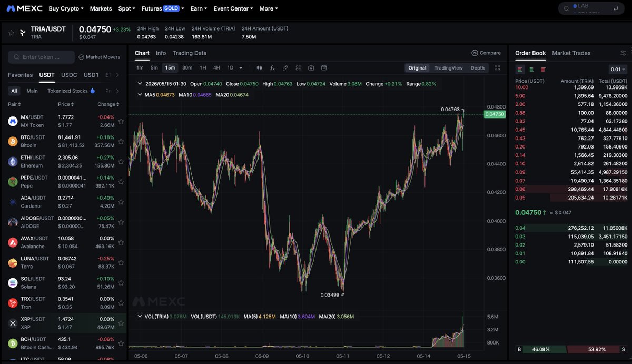Switch to the Trading Data tab

tap(190, 53)
